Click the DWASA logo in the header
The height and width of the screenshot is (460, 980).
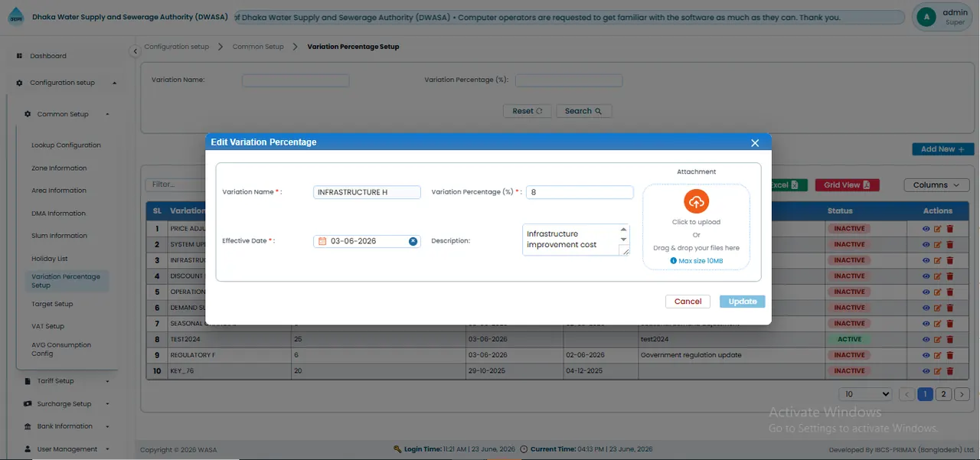[x=15, y=18]
